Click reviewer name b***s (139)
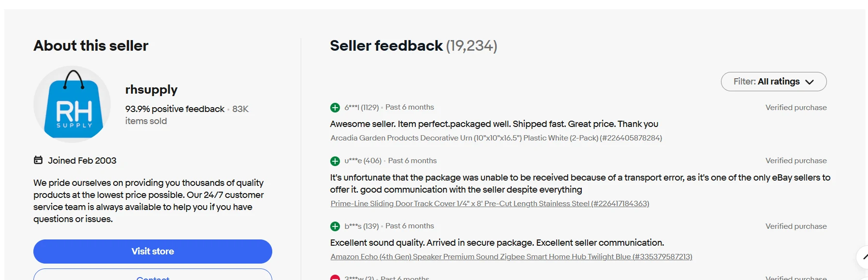Screen dimensions: 868x280 click(x=362, y=226)
